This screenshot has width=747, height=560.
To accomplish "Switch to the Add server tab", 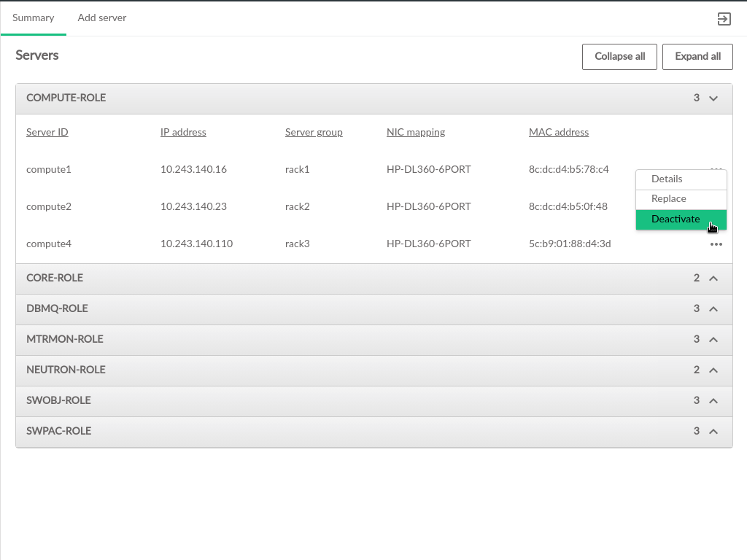I will click(102, 18).
